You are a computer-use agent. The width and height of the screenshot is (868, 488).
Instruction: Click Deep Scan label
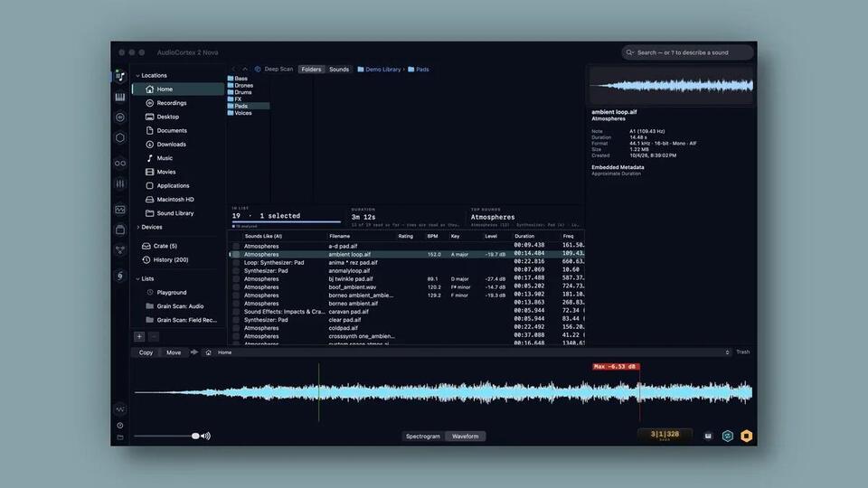pyautogui.click(x=278, y=70)
